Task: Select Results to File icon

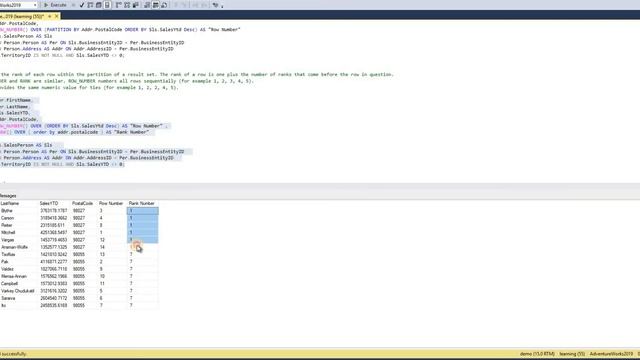Action: click(164, 5)
